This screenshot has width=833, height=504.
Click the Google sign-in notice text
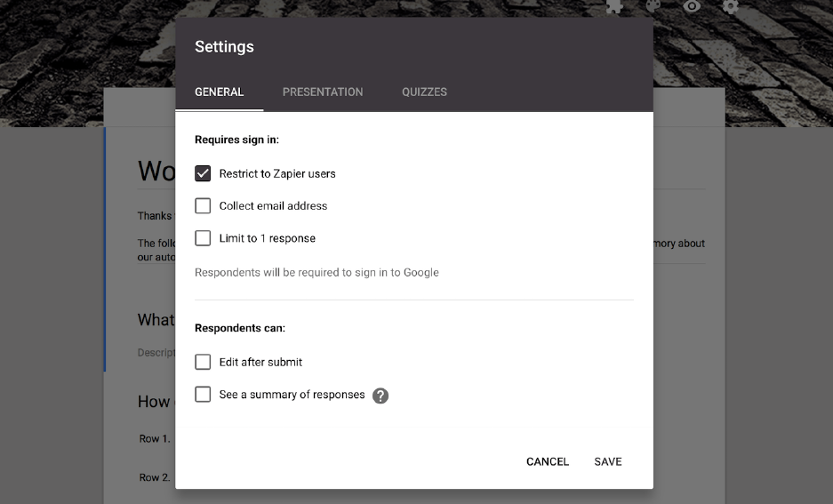(316, 272)
